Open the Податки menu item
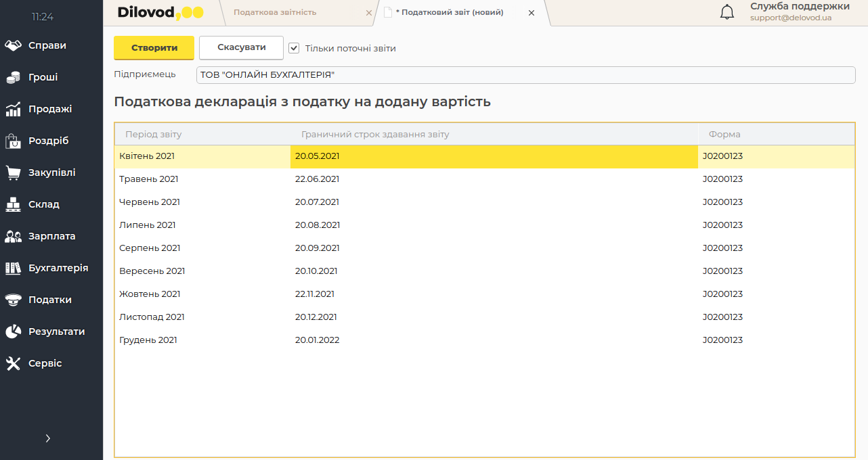The width and height of the screenshot is (868, 460). [x=49, y=300]
